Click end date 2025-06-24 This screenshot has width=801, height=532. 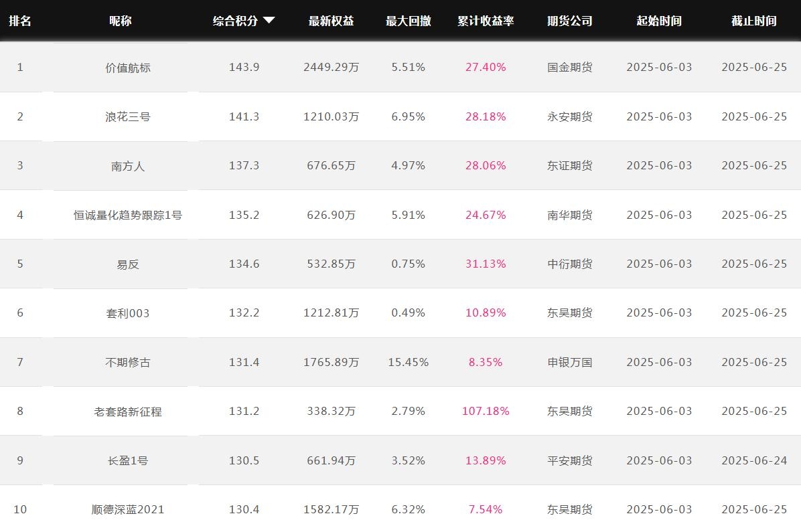(x=754, y=460)
